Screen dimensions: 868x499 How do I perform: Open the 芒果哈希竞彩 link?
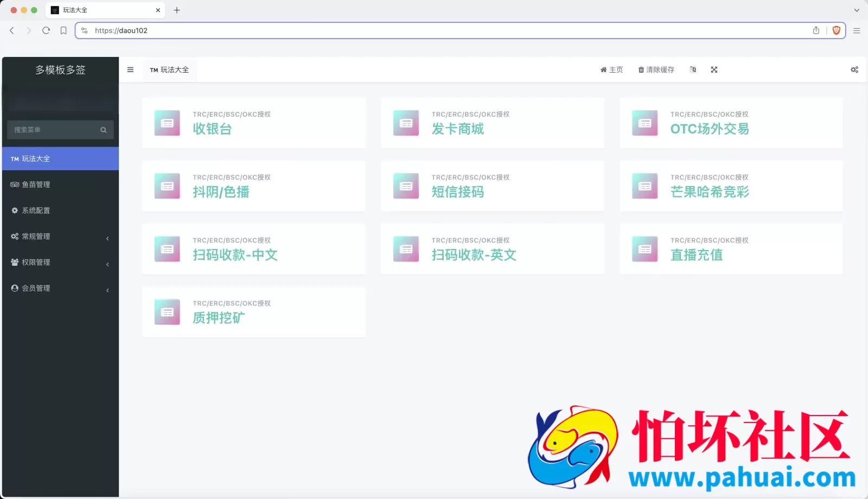pyautogui.click(x=710, y=192)
